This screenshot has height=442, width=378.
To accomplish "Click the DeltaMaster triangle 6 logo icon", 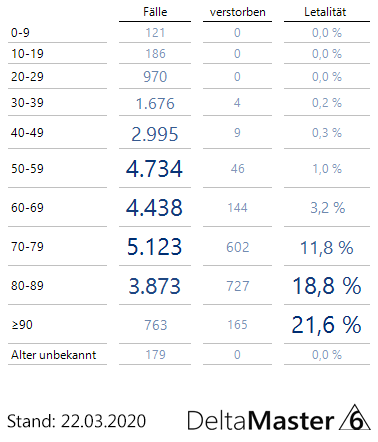I will [355, 417].
